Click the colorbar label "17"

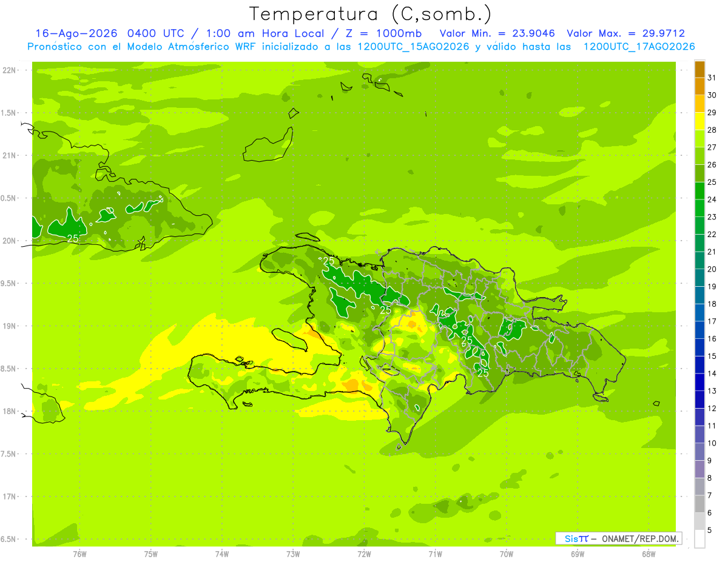coord(712,321)
